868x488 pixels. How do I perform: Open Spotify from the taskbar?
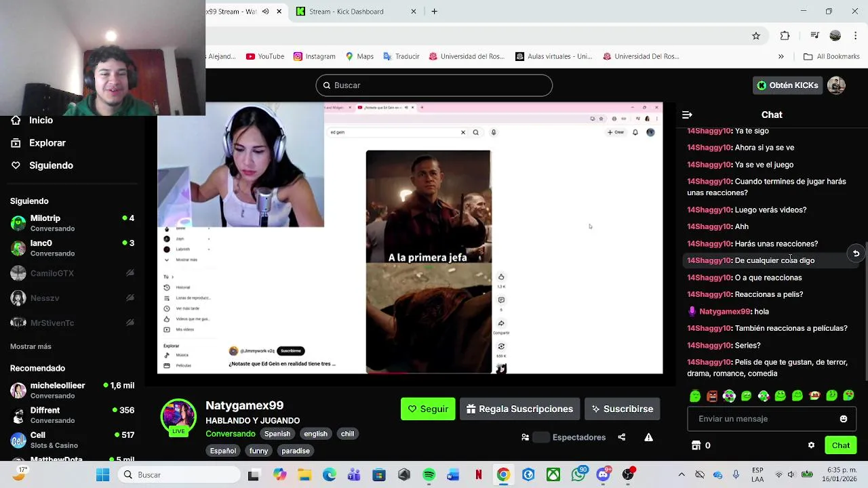click(x=429, y=475)
